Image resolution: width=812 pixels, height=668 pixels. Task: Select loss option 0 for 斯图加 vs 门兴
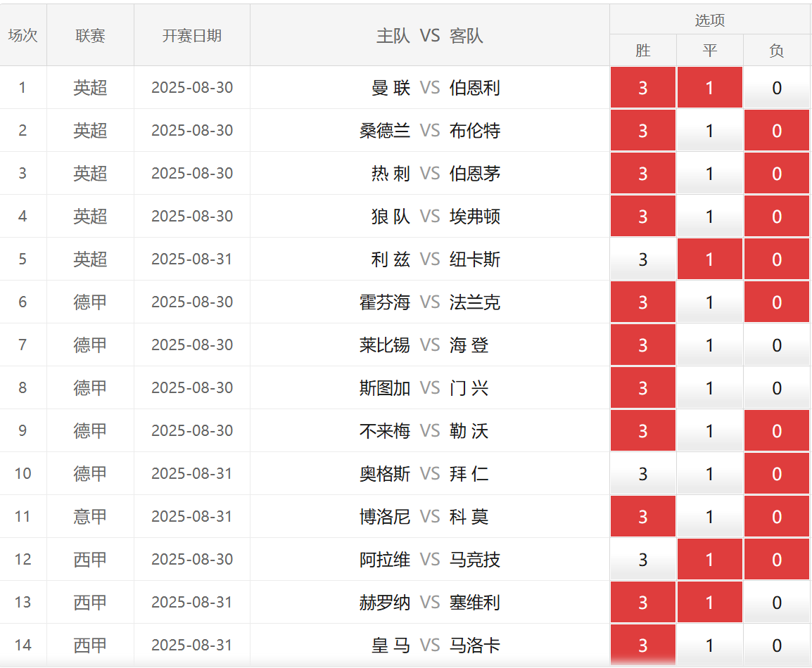point(776,388)
